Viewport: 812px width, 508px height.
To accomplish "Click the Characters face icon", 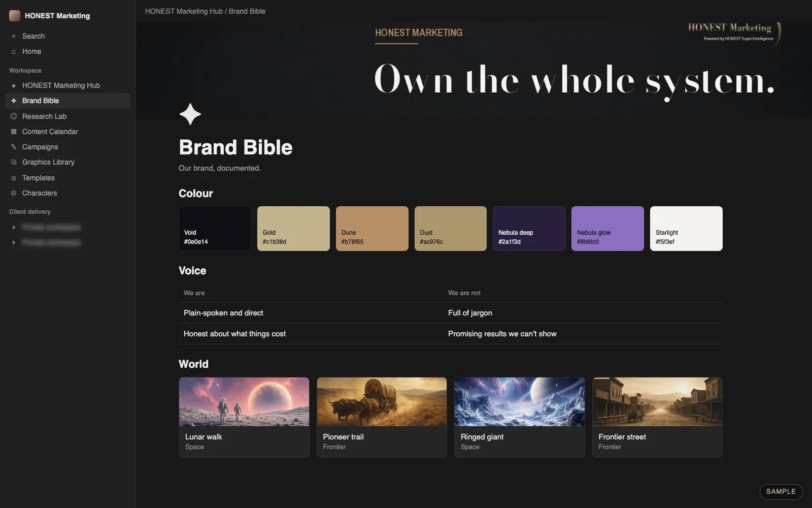I will [x=14, y=193].
